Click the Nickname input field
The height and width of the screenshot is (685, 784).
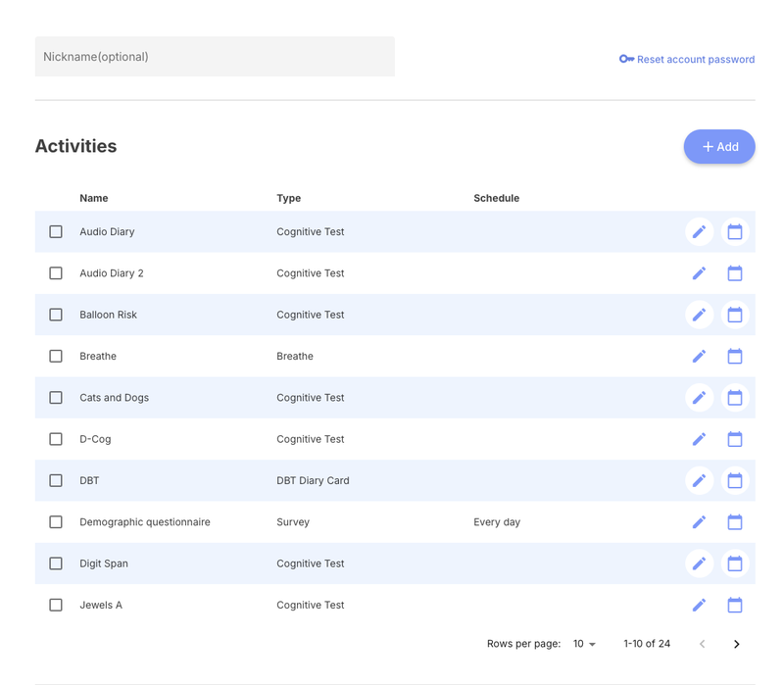(x=215, y=57)
